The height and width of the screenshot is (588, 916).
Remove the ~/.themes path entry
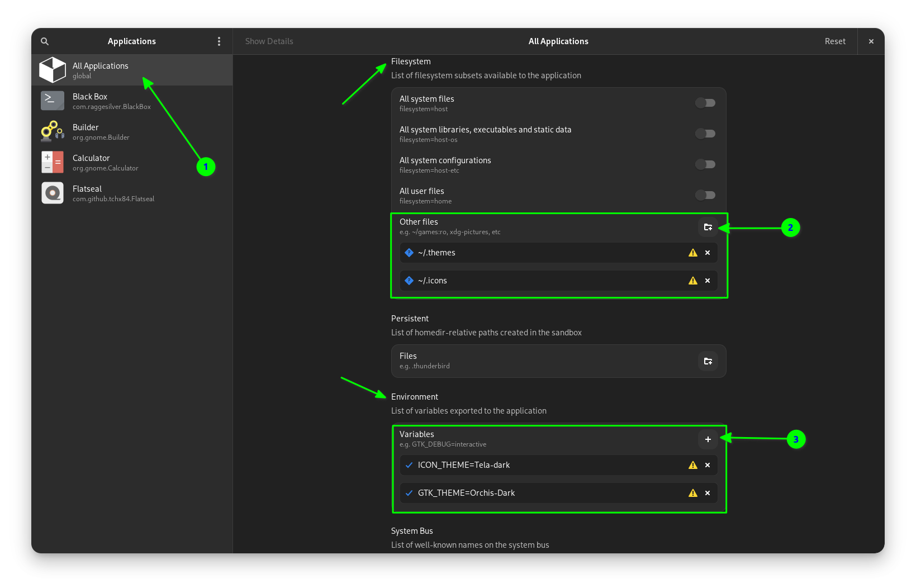708,253
